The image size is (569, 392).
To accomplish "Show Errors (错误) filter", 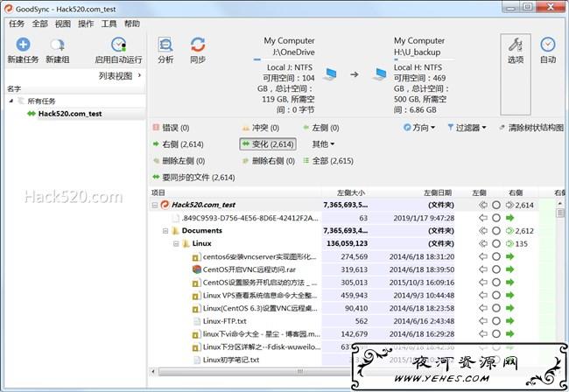I will click(171, 128).
